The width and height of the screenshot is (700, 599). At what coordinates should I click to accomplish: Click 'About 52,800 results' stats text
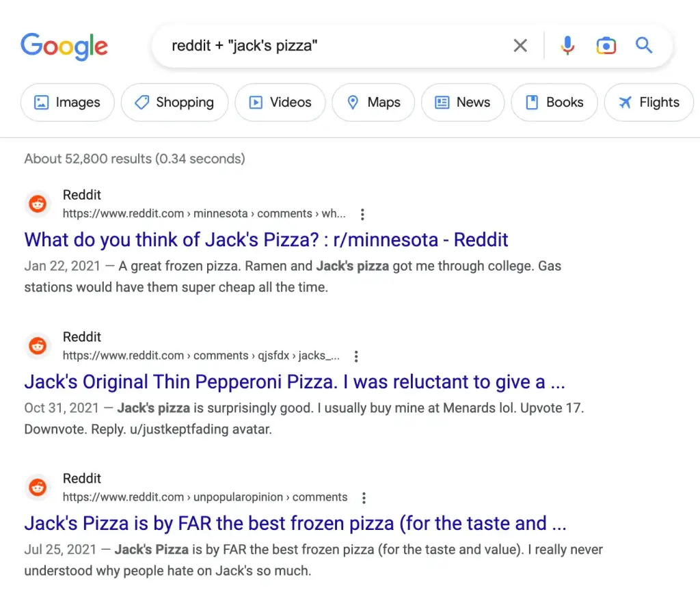click(135, 159)
